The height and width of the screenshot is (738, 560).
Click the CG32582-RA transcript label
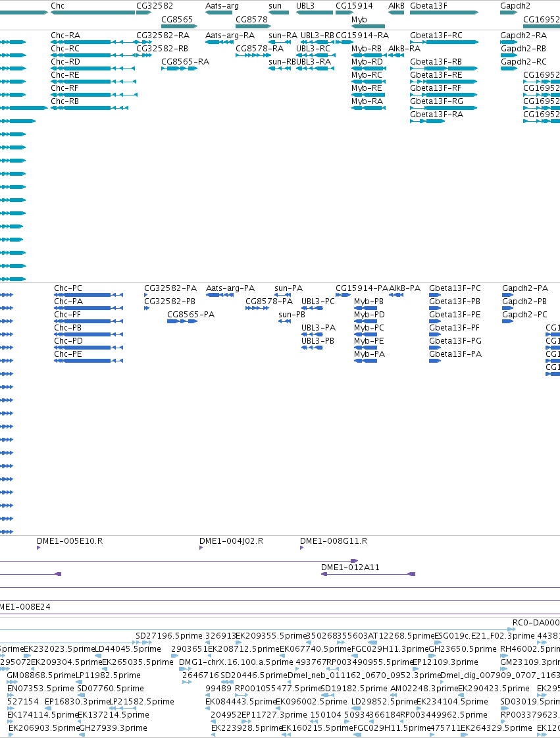(x=163, y=36)
